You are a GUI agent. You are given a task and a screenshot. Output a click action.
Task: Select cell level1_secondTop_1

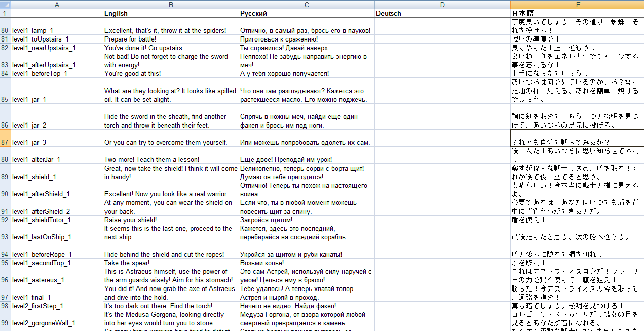pyautogui.click(x=57, y=263)
